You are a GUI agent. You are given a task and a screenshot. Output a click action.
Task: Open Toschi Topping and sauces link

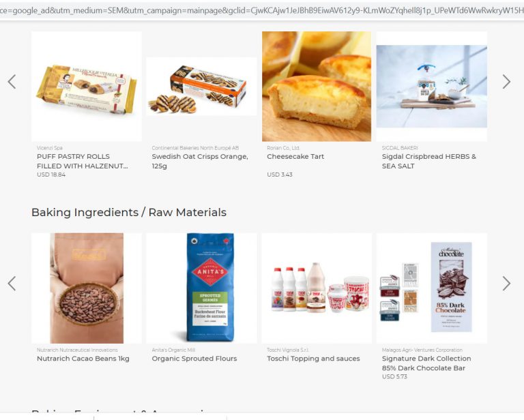click(x=313, y=359)
